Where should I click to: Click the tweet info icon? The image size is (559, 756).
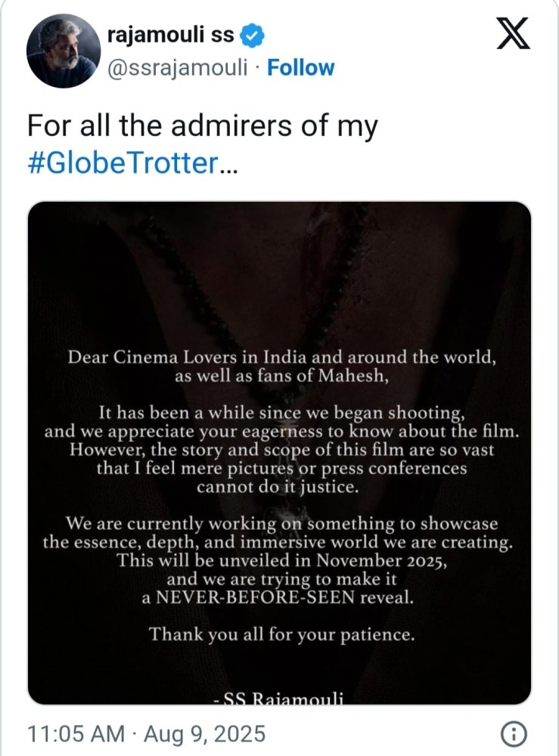514,734
